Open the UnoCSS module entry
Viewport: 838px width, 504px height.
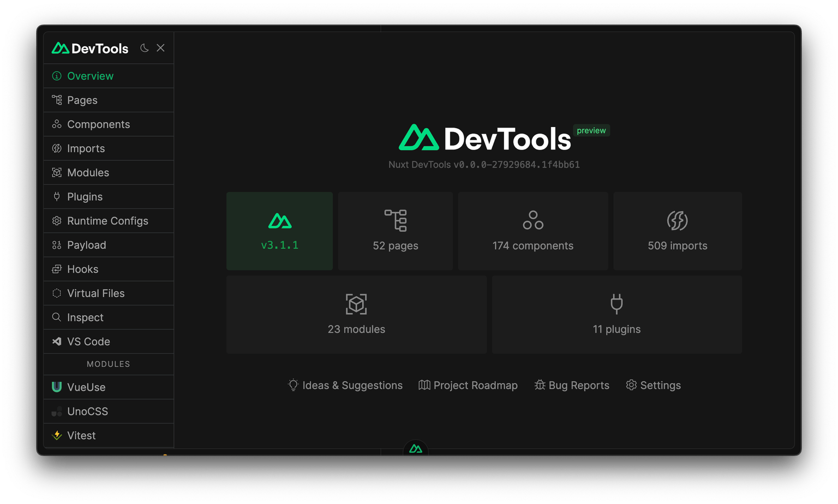(x=57, y=411)
